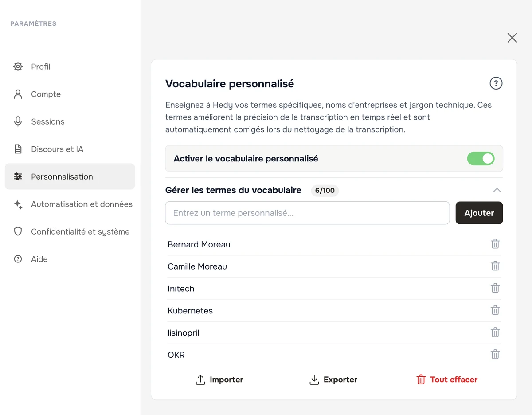Click the Profil gear icon in sidebar

[x=18, y=67]
